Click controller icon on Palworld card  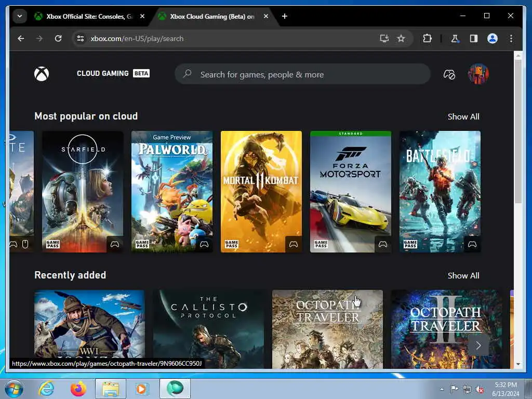[x=204, y=244]
